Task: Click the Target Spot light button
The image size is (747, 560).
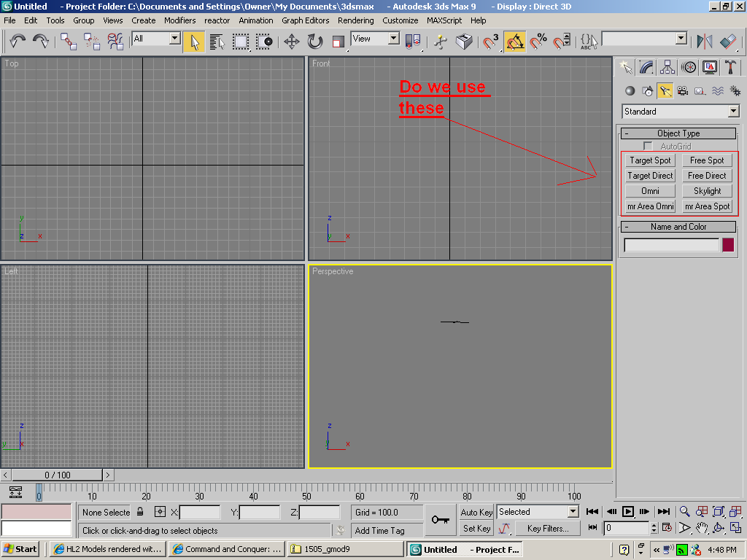Action: 650,160
